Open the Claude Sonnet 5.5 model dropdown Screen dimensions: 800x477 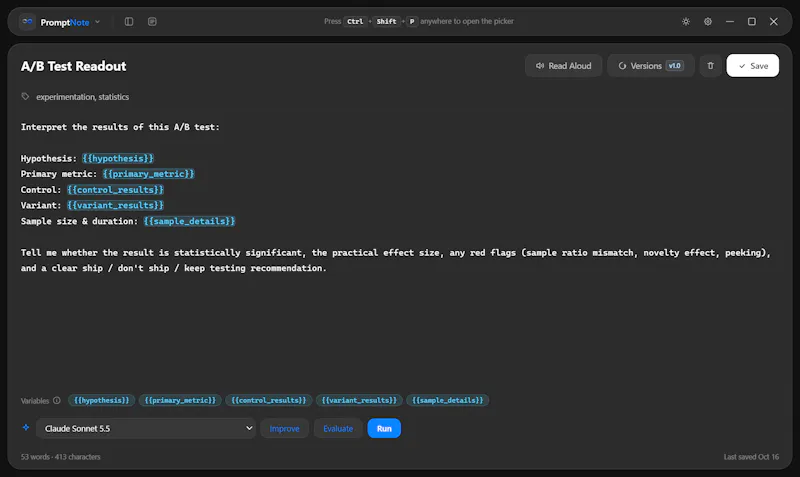(146, 429)
